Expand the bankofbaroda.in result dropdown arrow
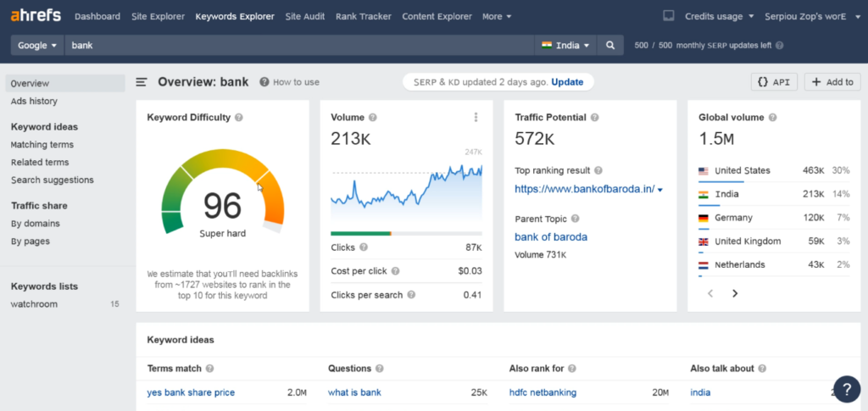 660,190
